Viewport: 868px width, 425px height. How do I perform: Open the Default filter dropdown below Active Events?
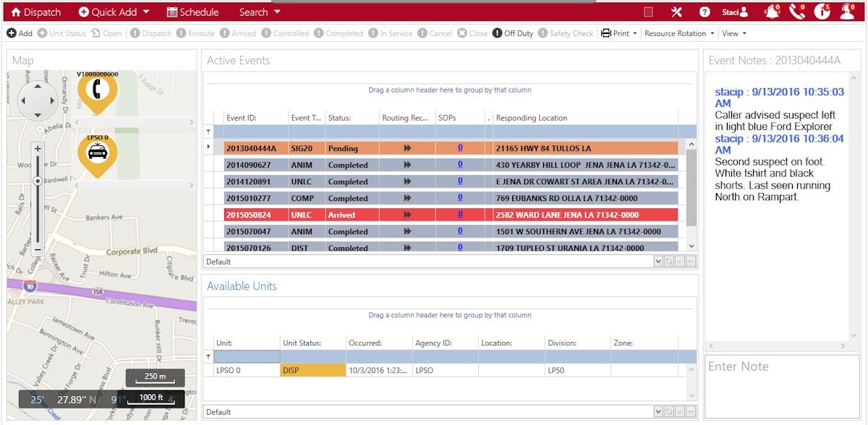coord(659,261)
